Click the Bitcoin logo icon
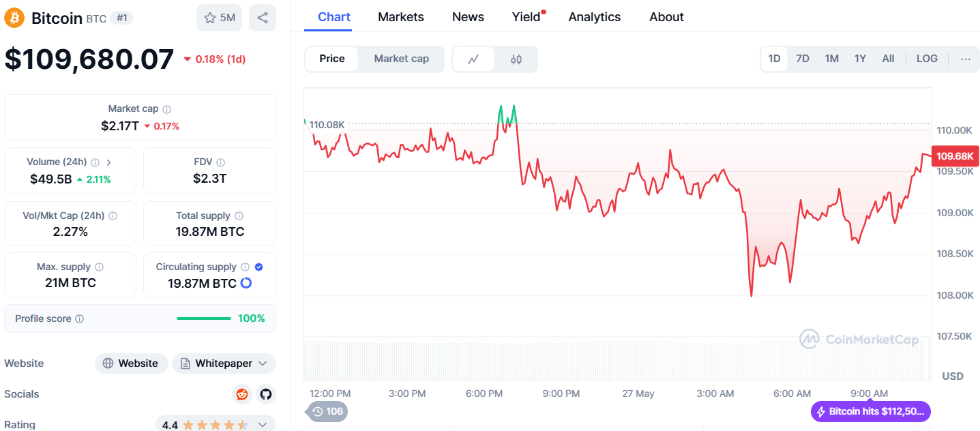980x431 pixels. pos(14,18)
